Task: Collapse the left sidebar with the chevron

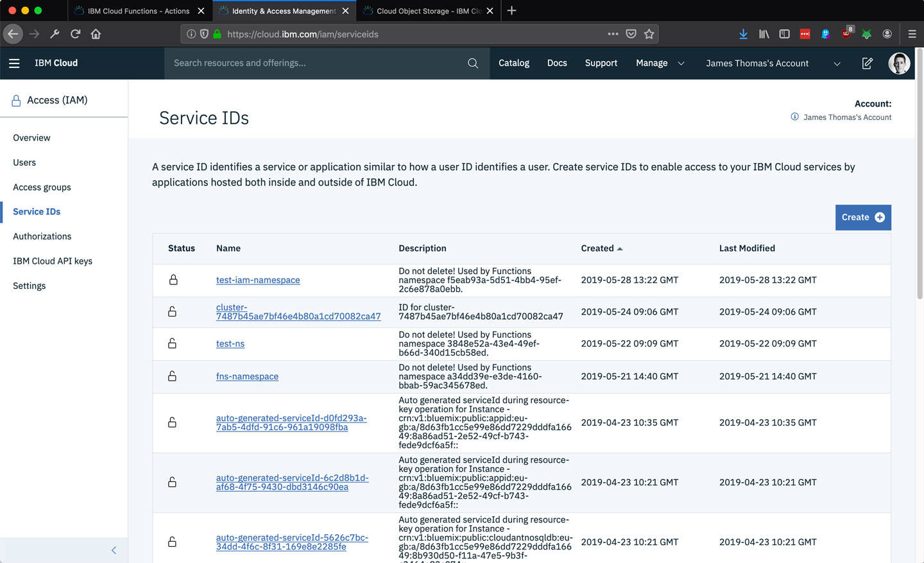Action: 114,550
